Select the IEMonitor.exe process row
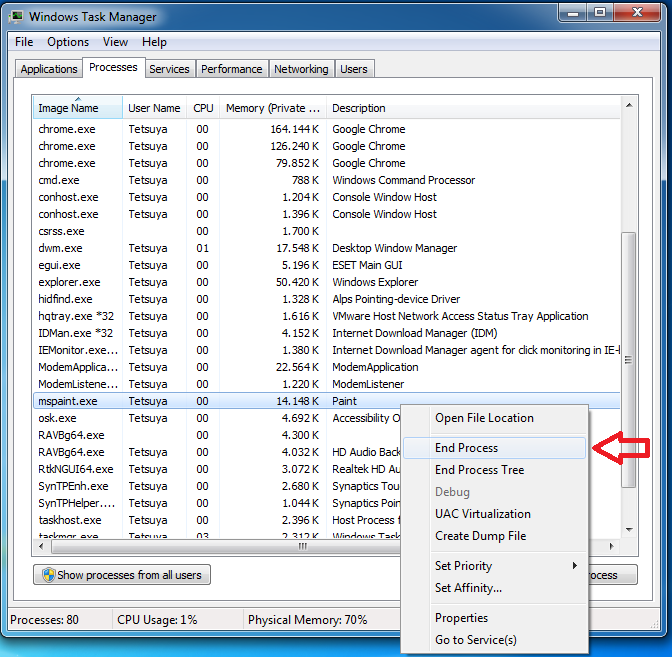Viewport: 672px width, 657px height. tap(327, 350)
